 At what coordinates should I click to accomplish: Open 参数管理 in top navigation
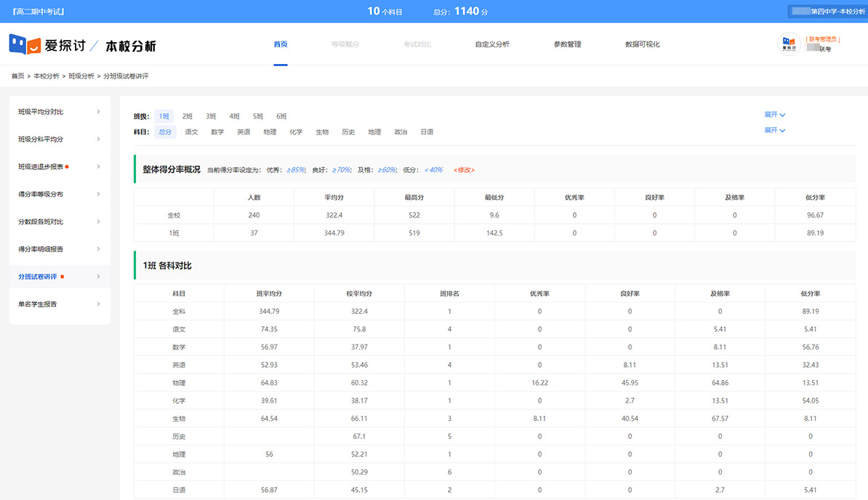click(567, 44)
